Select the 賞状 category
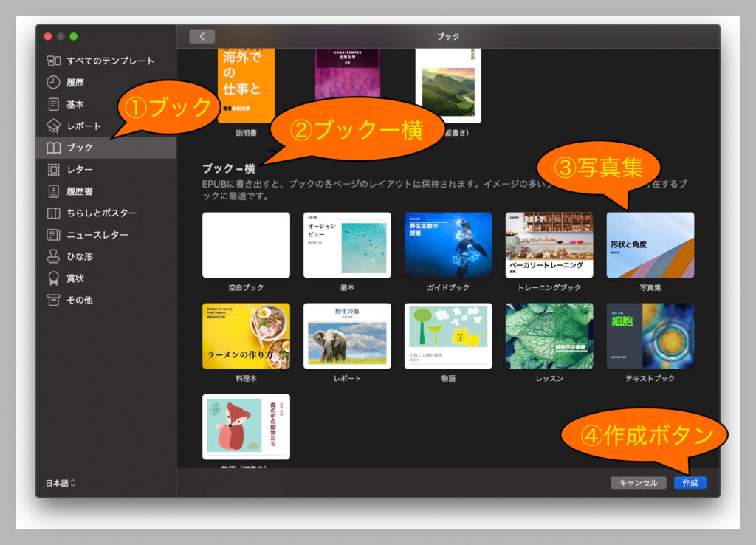 click(106, 278)
